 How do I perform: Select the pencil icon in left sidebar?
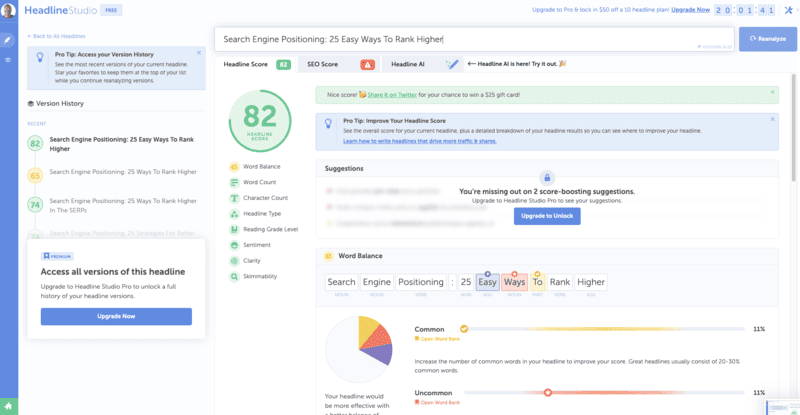click(x=8, y=40)
